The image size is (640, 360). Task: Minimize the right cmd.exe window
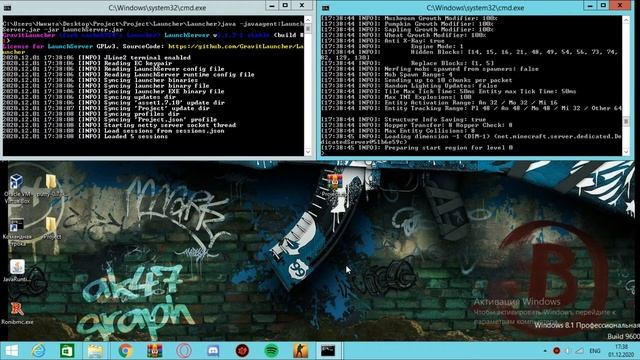590,5
